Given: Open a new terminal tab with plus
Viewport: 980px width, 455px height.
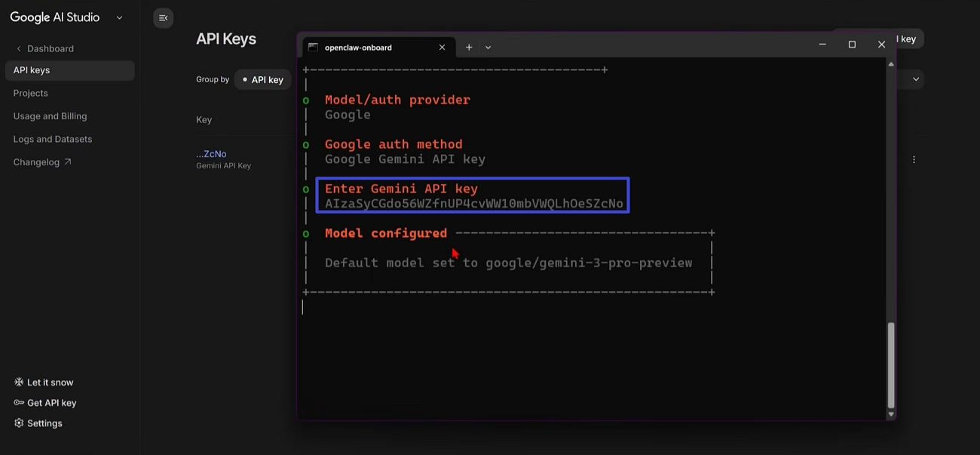Looking at the screenshot, I should [469, 48].
